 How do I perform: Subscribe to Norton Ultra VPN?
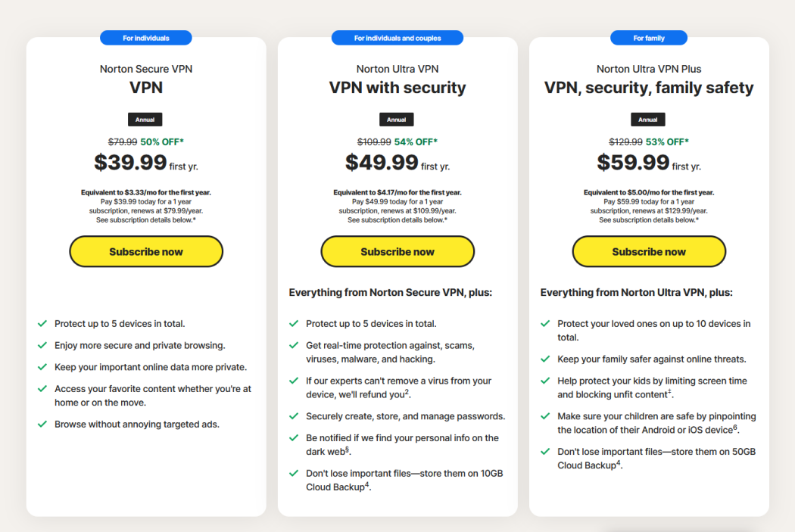397,250
